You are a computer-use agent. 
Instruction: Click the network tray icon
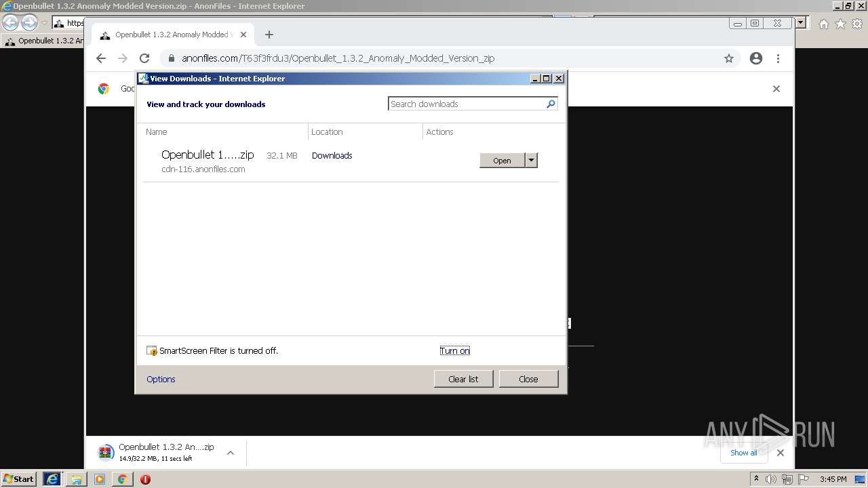click(x=787, y=479)
